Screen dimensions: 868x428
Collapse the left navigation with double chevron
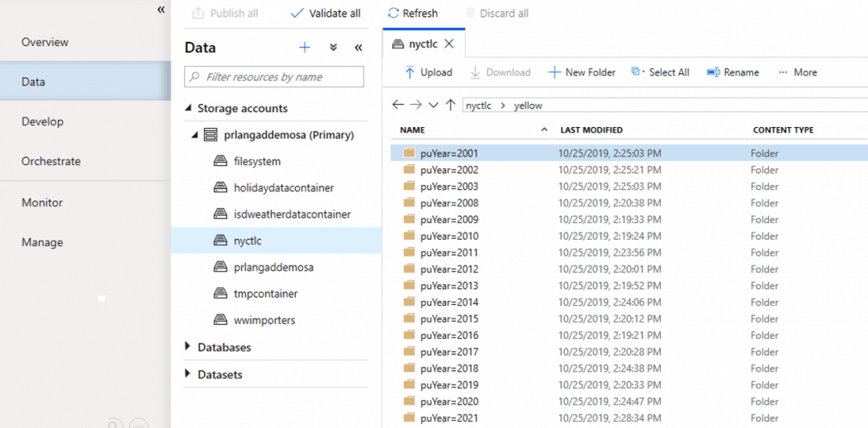click(x=161, y=10)
